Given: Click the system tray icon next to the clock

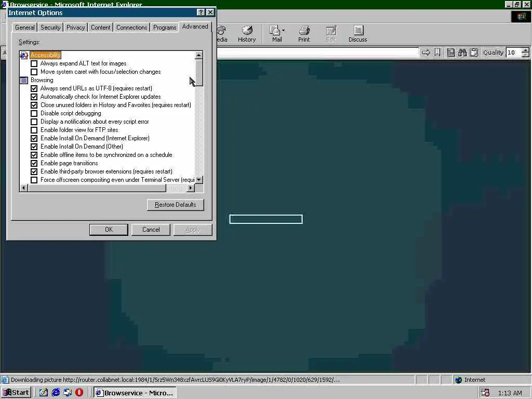Looking at the screenshot, I should coord(485,393).
